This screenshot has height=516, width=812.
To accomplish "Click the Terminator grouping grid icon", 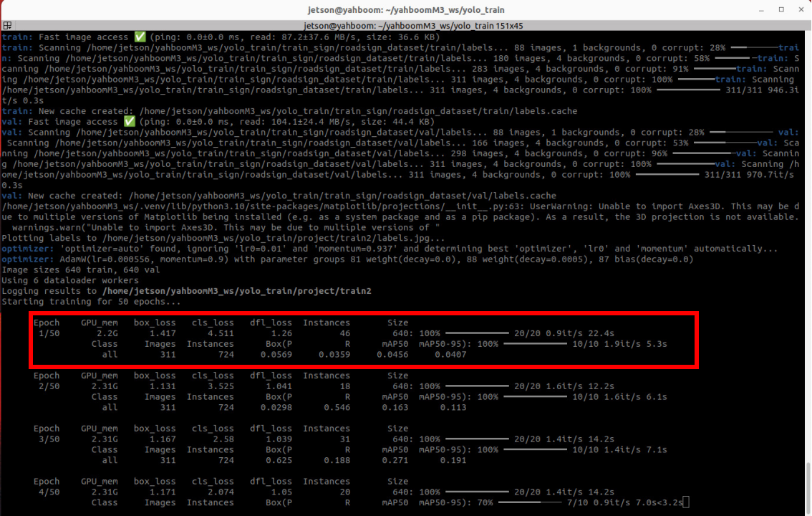I will coord(7,25).
